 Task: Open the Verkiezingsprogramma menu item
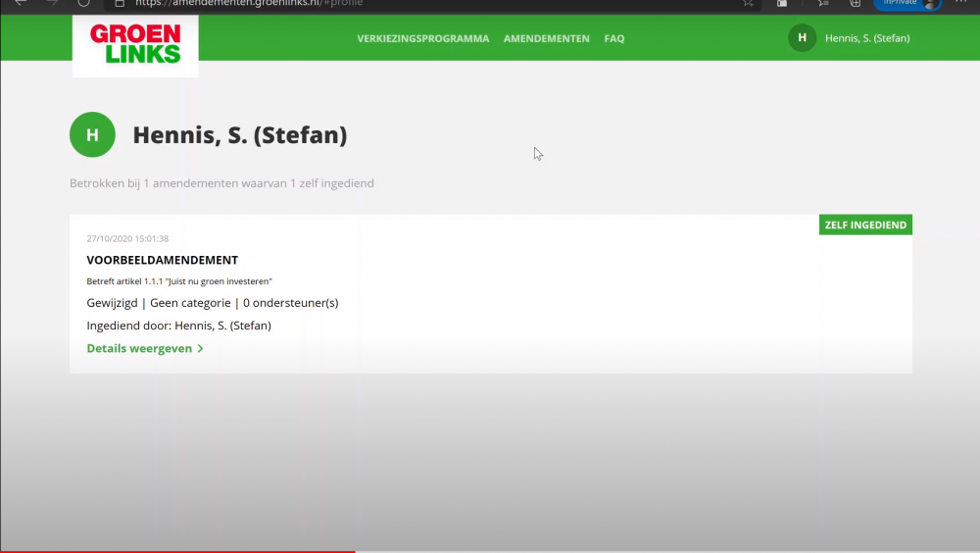pos(422,39)
